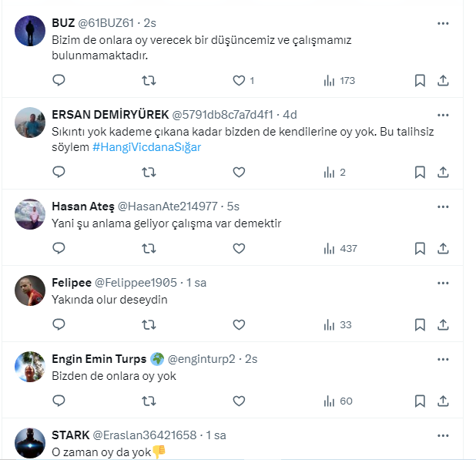Retweet Engin Emin Turps's tweet

[x=149, y=401]
